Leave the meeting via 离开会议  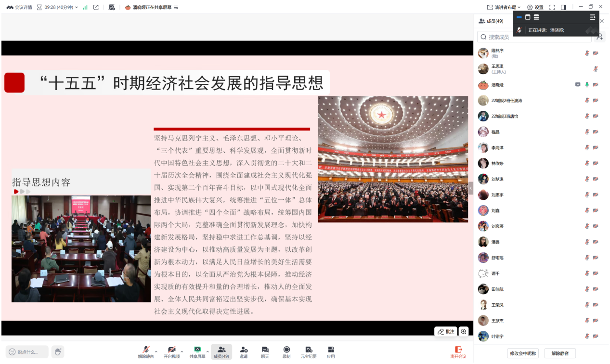pyautogui.click(x=458, y=352)
